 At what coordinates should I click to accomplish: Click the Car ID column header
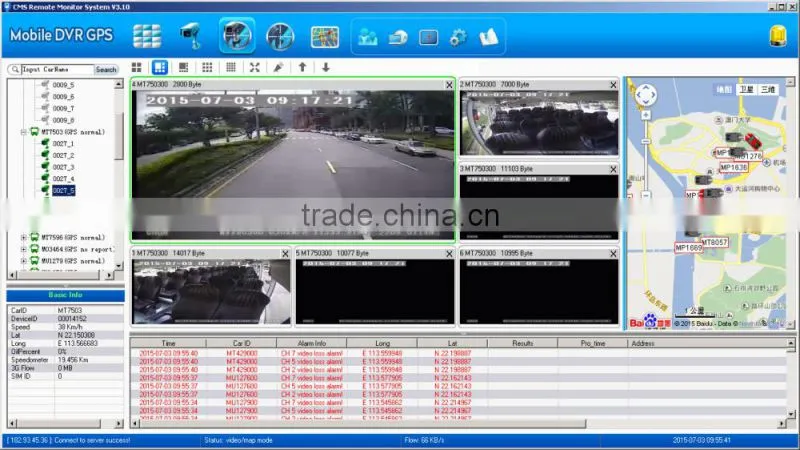click(x=241, y=344)
